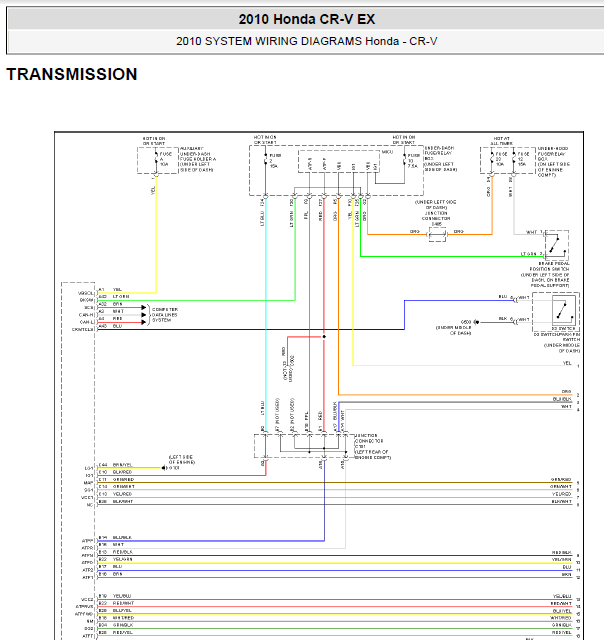The width and height of the screenshot is (604, 640).
Task: Click the brake pedal position switch symbol
Action: [556, 245]
